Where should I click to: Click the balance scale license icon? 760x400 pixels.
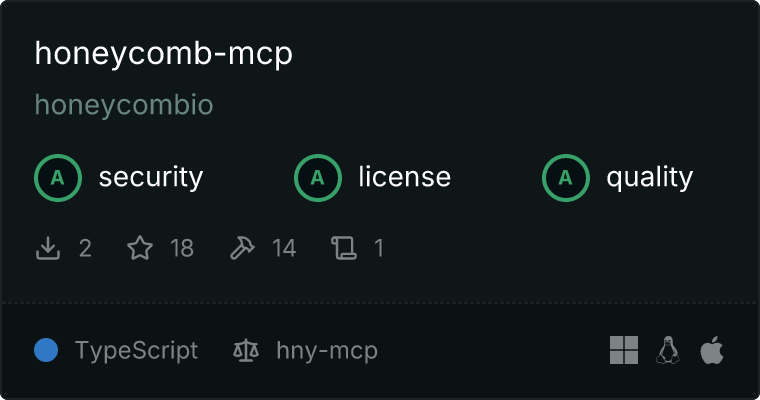[246, 351]
